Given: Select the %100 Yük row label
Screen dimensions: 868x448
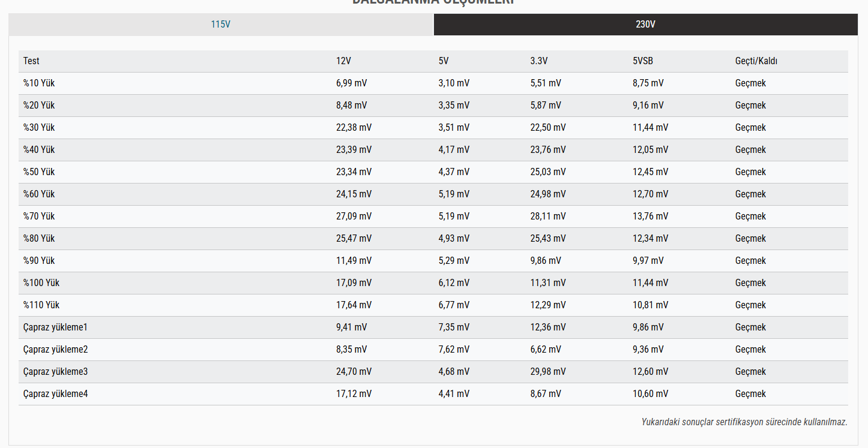Looking at the screenshot, I should tap(41, 283).
